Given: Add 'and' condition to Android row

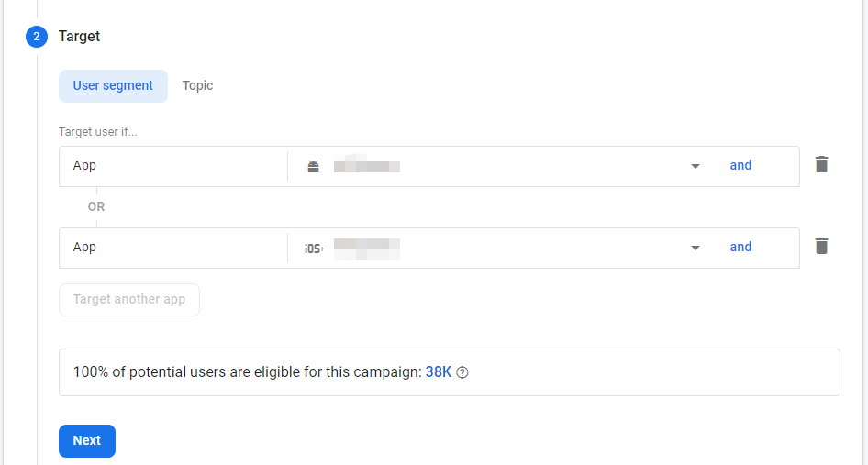Looking at the screenshot, I should pos(740,166).
